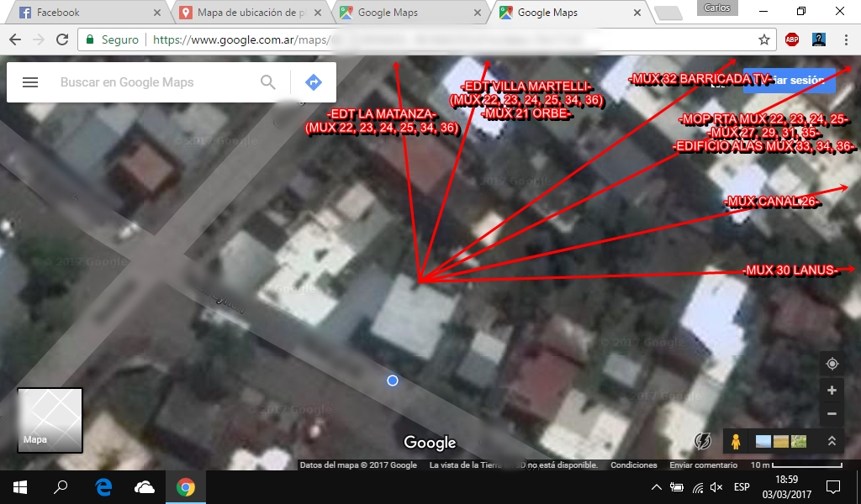The height and width of the screenshot is (504, 861).
Task: Open the Google Maps hamburger menu
Action: [30, 82]
